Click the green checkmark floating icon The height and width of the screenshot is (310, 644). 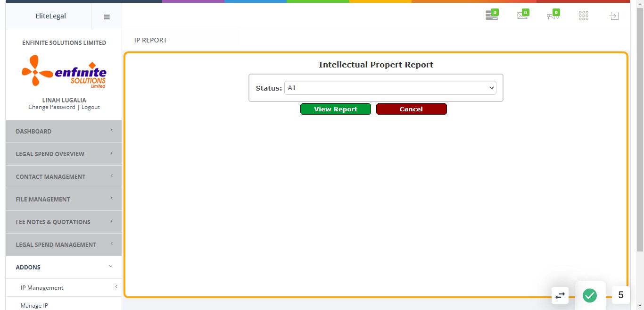click(590, 295)
